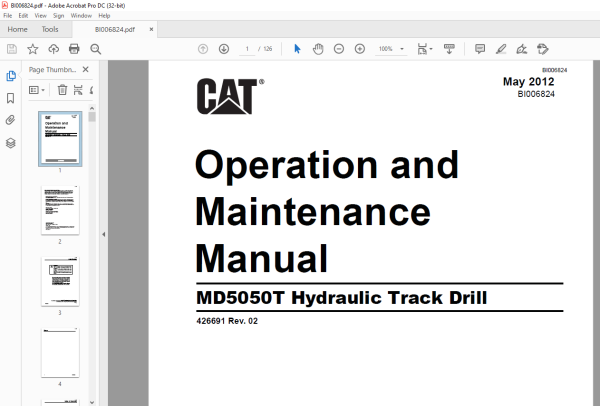The height and width of the screenshot is (406, 600).
Task: Select page 1 thumbnail
Action: [60, 139]
